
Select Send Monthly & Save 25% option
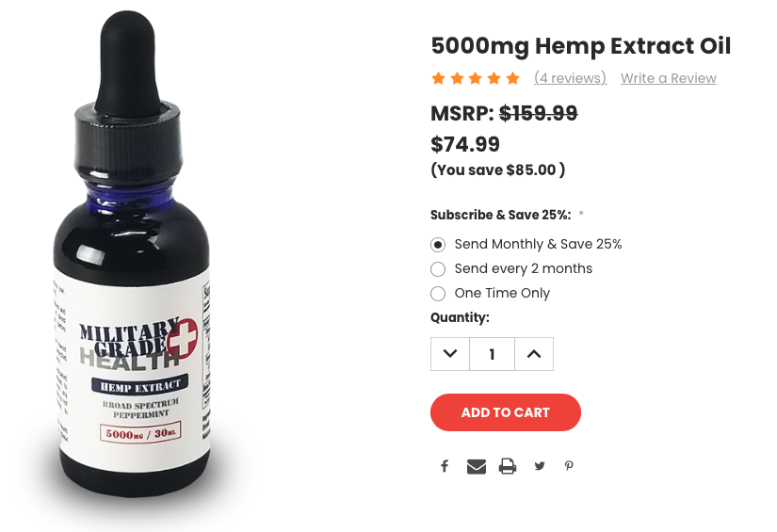[526, 244]
